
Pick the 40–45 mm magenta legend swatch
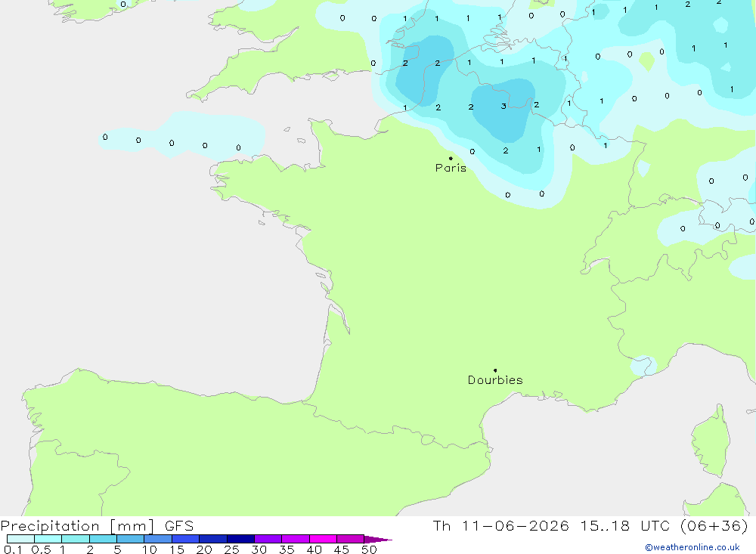pyautogui.click(x=323, y=539)
